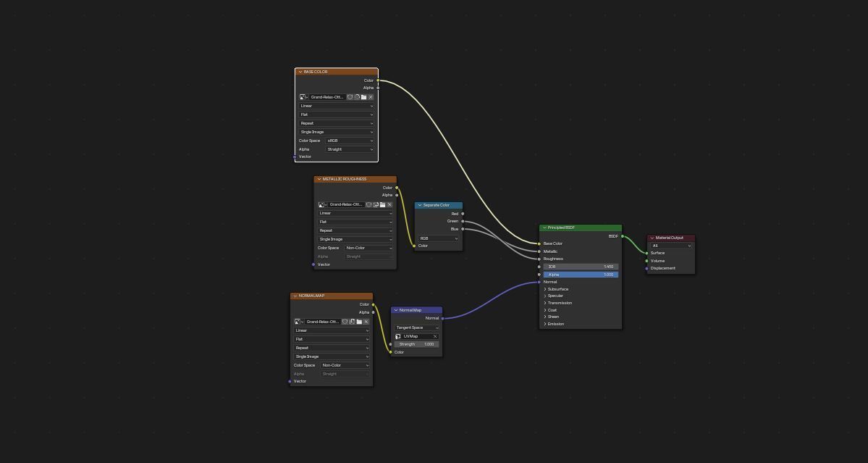868x463 pixels.
Task: Open image browser icon in NORMALMAP node
Action: 298,322
